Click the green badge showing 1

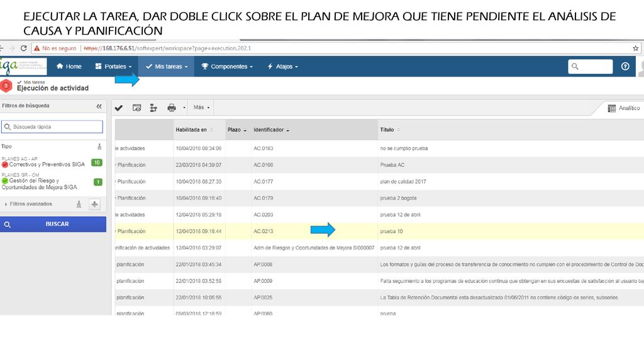point(97,182)
